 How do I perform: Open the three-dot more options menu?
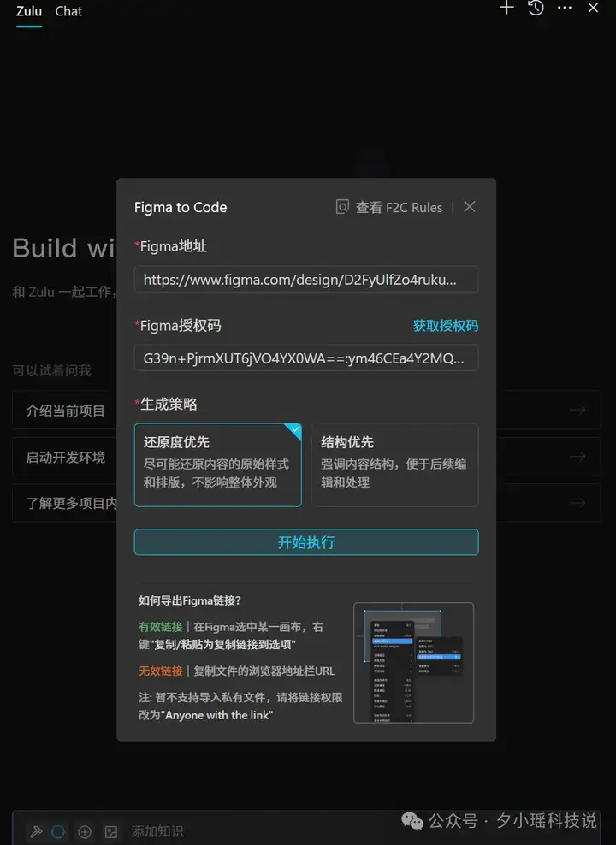(x=565, y=8)
